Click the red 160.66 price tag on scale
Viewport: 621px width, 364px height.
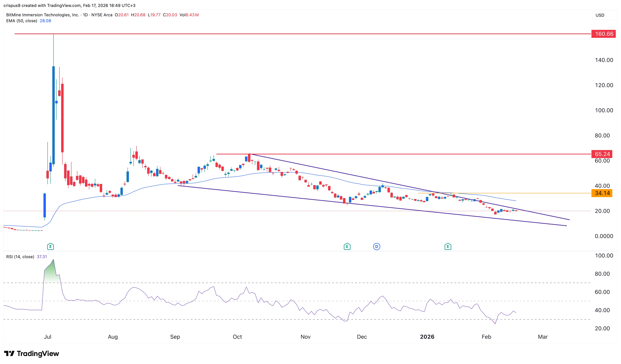[603, 34]
